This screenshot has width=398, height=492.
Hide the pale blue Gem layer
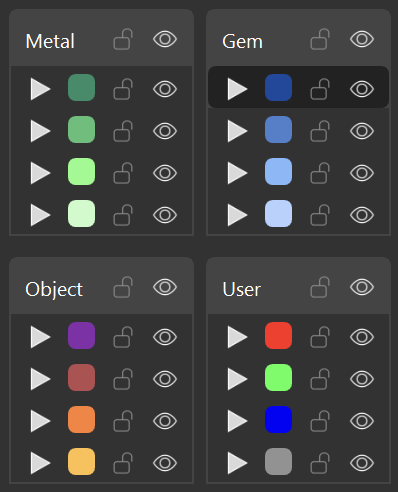[362, 215]
